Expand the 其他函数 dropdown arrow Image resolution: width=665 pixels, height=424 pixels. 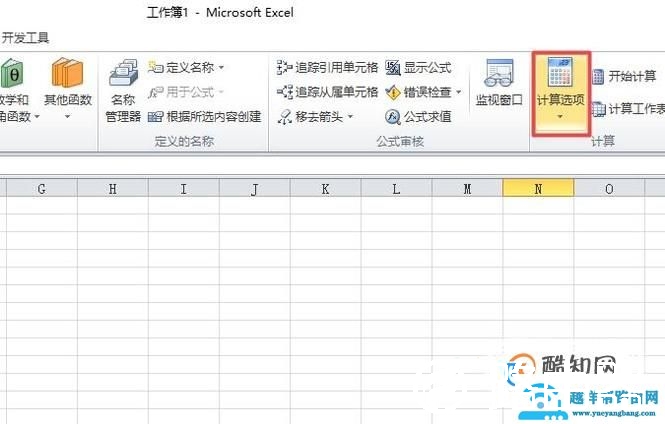point(67,116)
